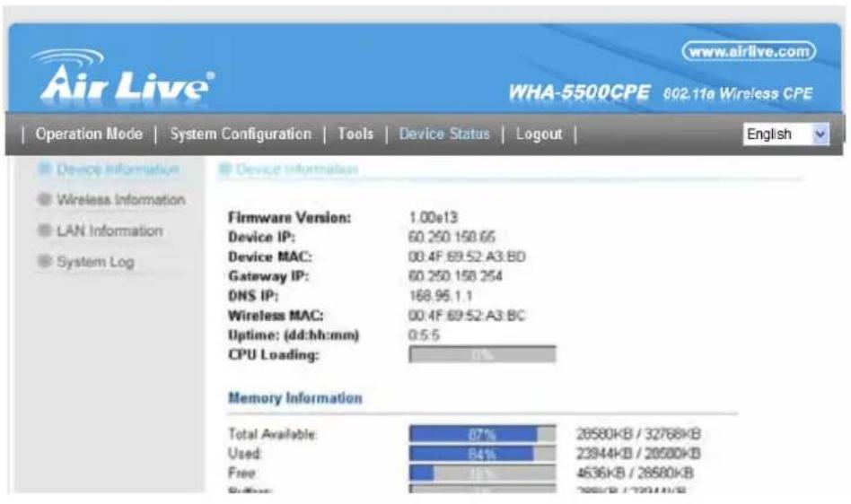Open LAN Information in the sidebar
851x504 pixels.
coord(110,230)
